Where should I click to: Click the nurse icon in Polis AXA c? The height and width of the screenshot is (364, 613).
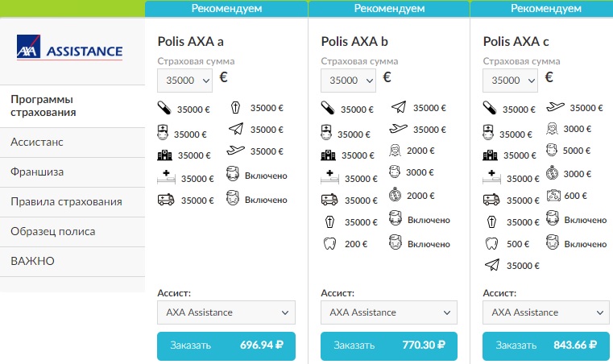coord(490,132)
